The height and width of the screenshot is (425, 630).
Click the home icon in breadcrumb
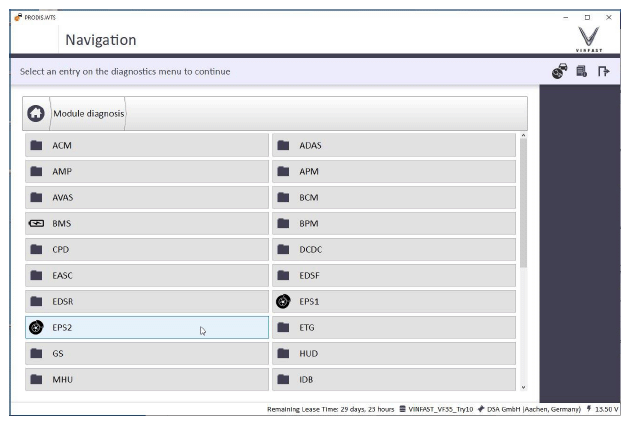[x=36, y=114]
